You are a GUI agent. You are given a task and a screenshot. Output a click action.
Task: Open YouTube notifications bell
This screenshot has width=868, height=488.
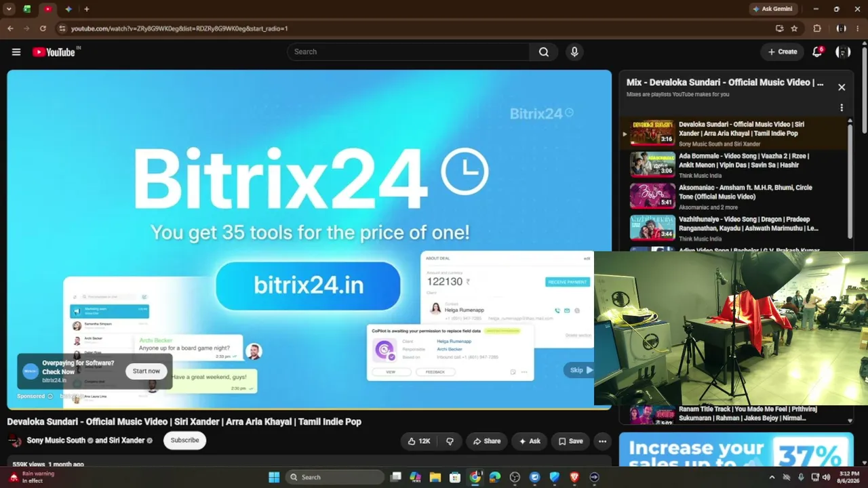coord(818,52)
